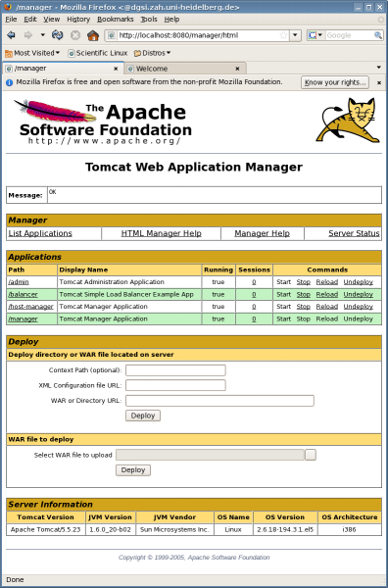Image resolution: width=388 pixels, height=588 pixels.
Task: Open the /balancer application path
Action: click(x=23, y=294)
